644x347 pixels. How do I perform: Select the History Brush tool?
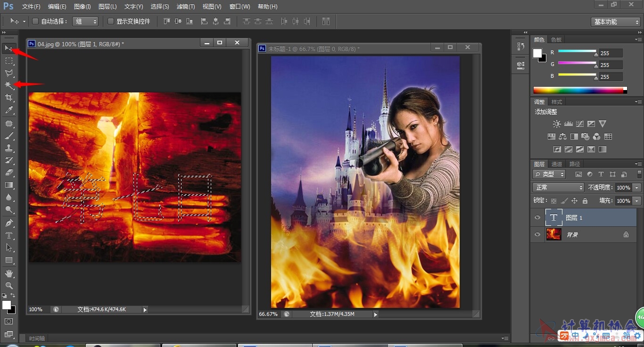(8, 160)
